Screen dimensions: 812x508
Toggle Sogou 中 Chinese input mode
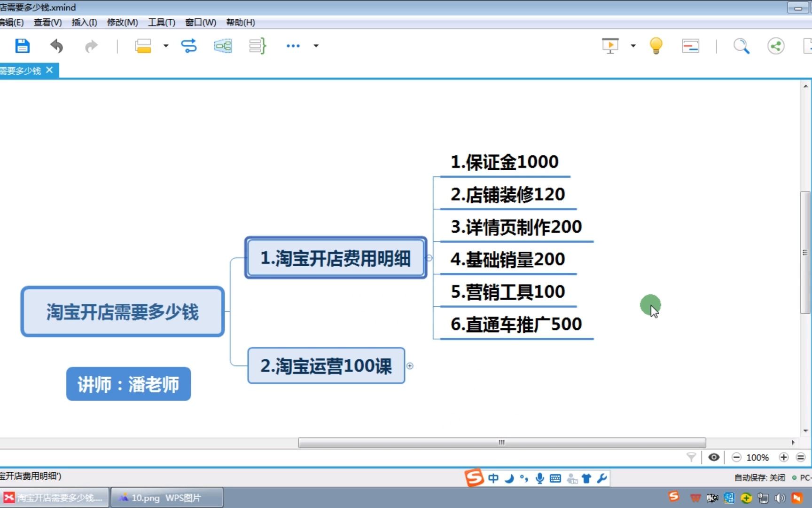493,478
